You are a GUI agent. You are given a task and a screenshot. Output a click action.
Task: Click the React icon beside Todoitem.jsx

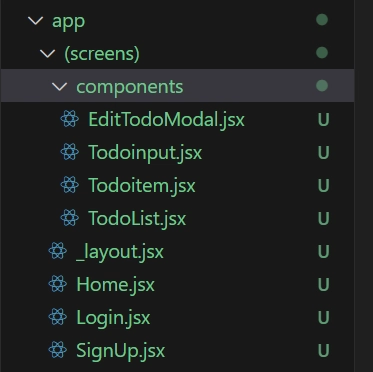point(70,185)
